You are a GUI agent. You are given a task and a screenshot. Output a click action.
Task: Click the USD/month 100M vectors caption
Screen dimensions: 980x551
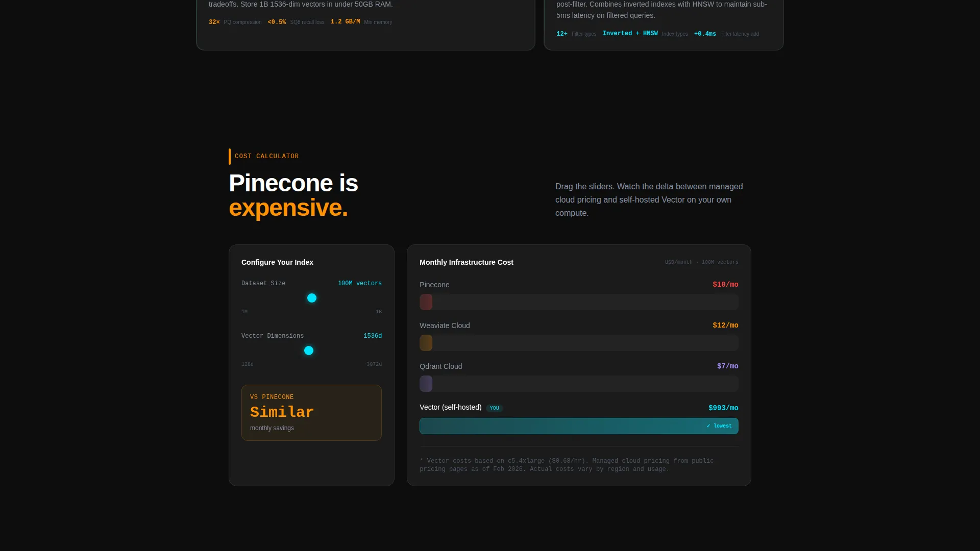[701, 262]
